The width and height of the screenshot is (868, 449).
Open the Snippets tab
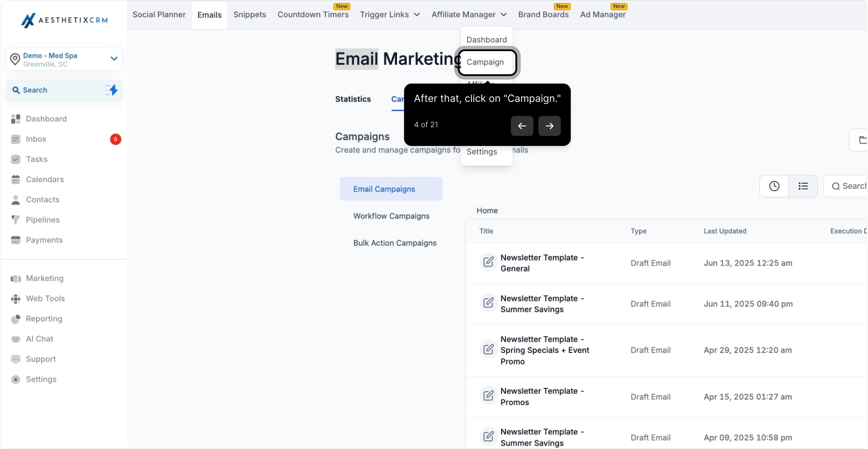click(250, 15)
